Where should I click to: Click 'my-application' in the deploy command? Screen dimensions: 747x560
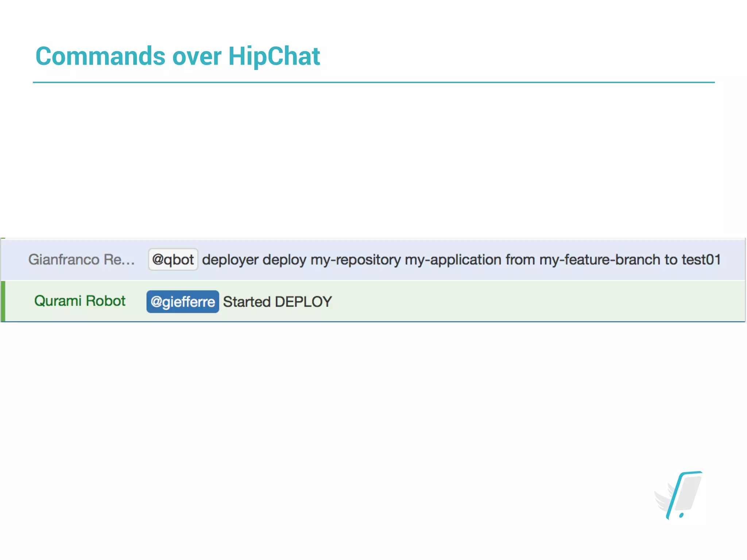click(x=453, y=260)
